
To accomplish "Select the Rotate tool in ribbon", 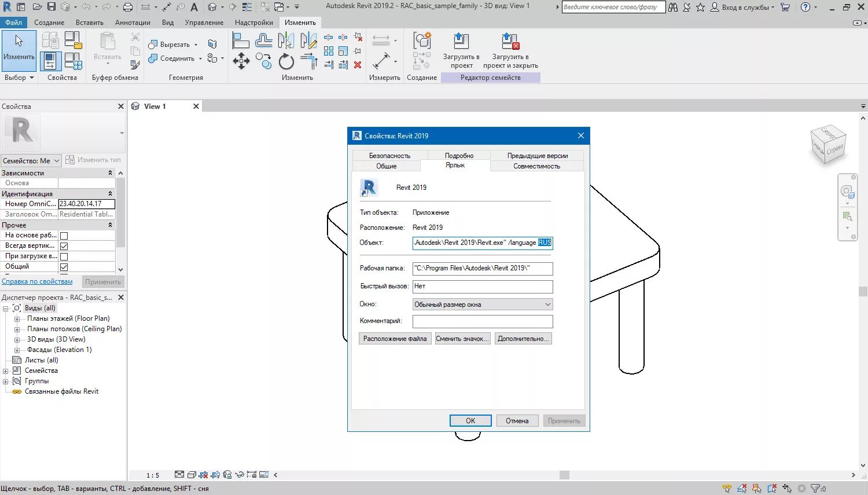I will (286, 61).
